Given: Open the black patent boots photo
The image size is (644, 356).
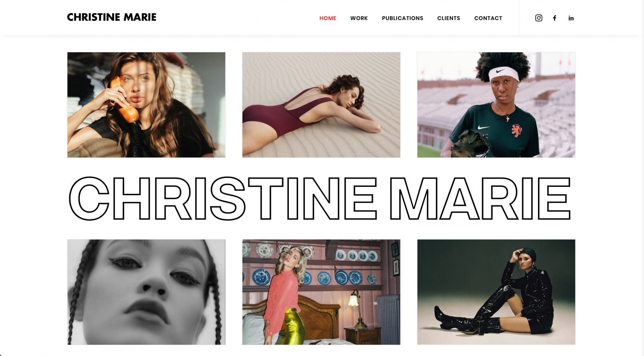Looking at the screenshot, I should coord(496,292).
